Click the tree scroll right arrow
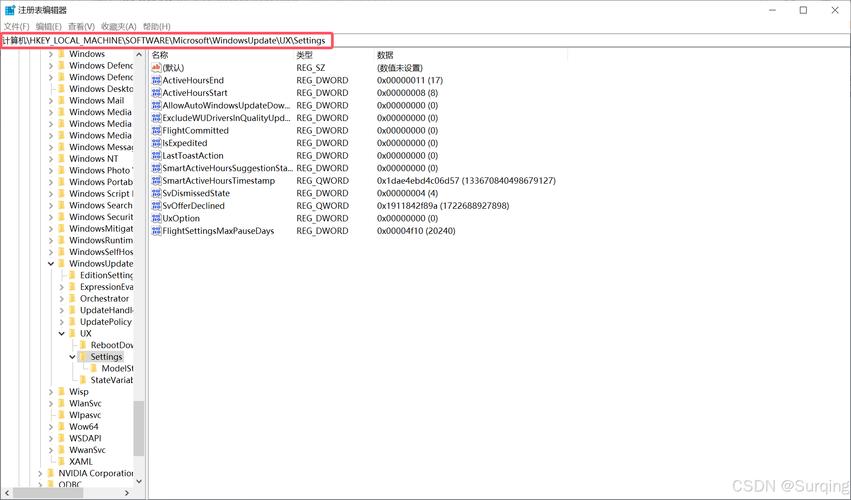The width and height of the screenshot is (851, 500). click(x=127, y=492)
